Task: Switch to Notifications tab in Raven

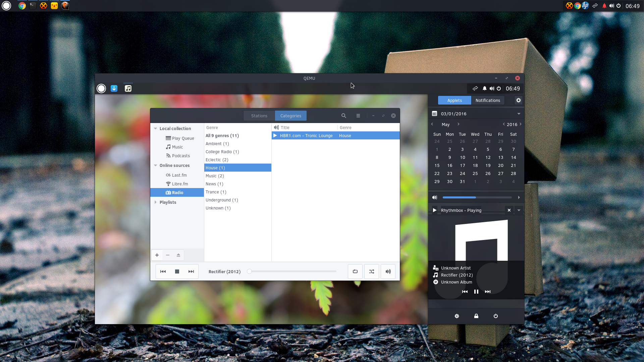Action: [x=488, y=100]
